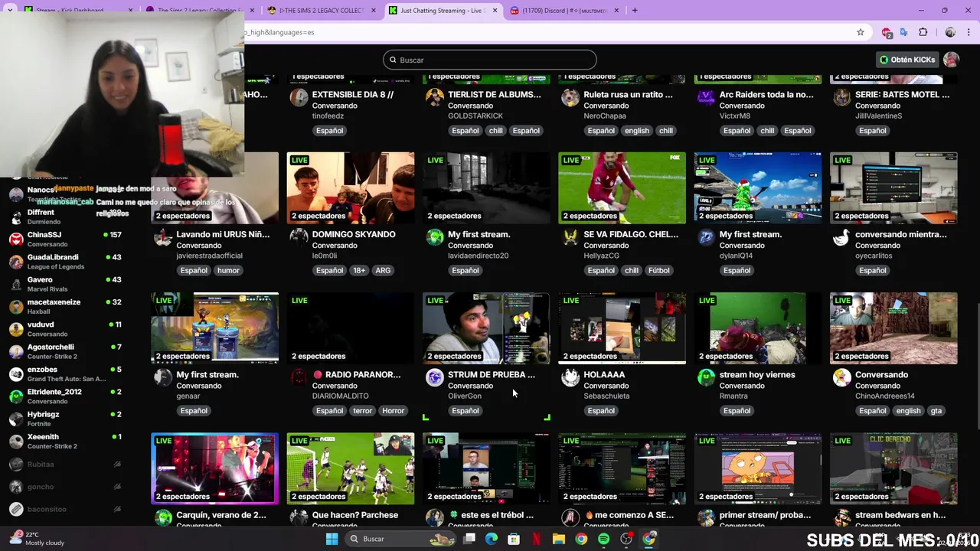The height and width of the screenshot is (551, 980).
Task: Click the gta tag under ChinoAndrees14 stream
Action: pos(936,411)
